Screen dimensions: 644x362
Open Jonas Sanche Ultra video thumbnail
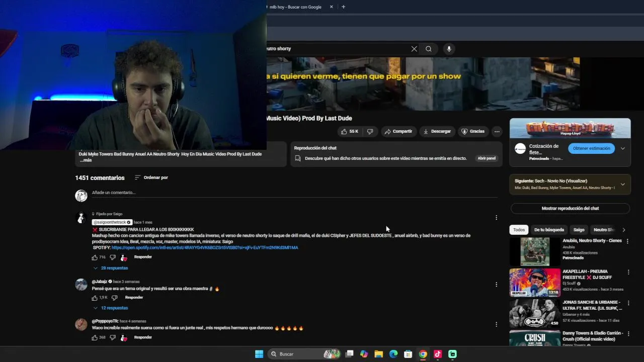coord(535,313)
